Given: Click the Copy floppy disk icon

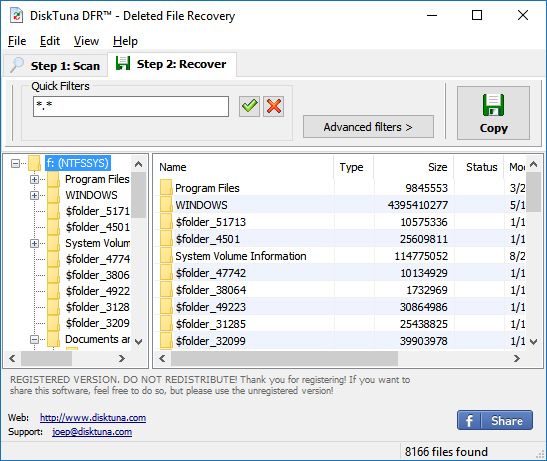Looking at the screenshot, I should 493,105.
